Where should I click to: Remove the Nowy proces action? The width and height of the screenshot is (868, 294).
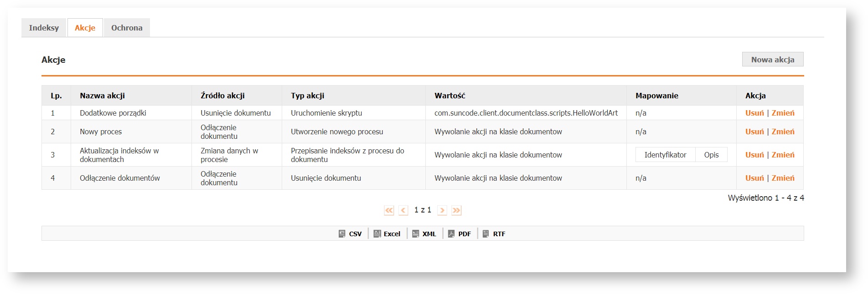[754, 132]
